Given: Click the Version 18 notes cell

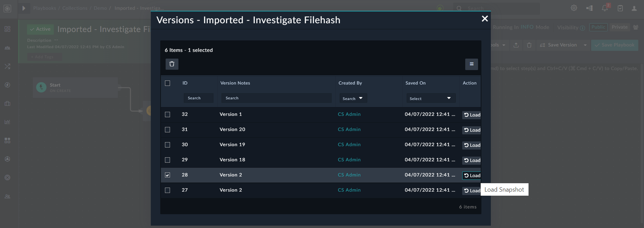Looking at the screenshot, I should [232, 160].
